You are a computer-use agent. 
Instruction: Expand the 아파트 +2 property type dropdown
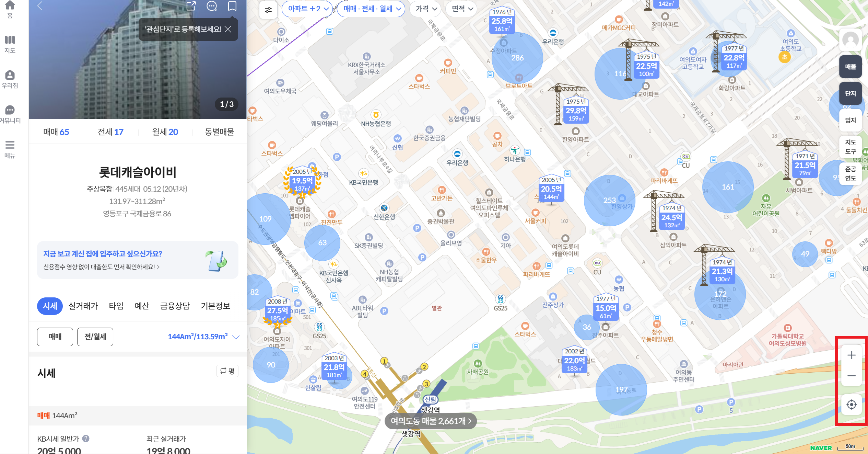tap(308, 9)
